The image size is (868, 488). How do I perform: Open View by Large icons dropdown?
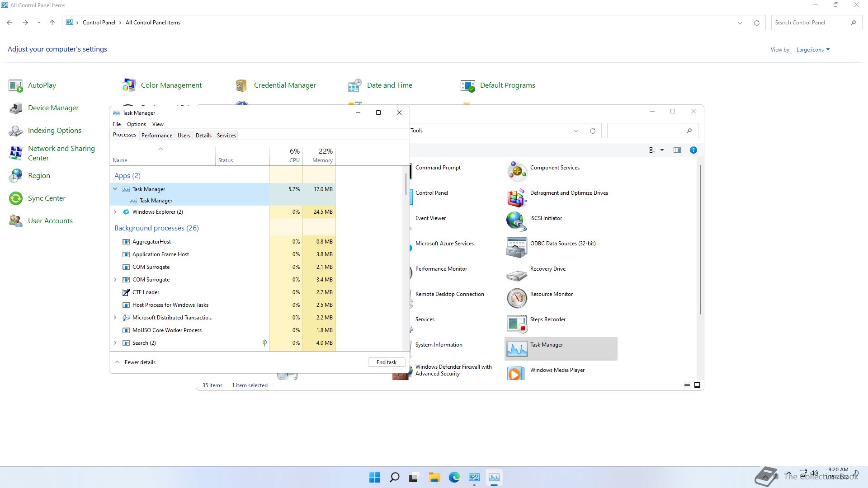click(x=813, y=50)
